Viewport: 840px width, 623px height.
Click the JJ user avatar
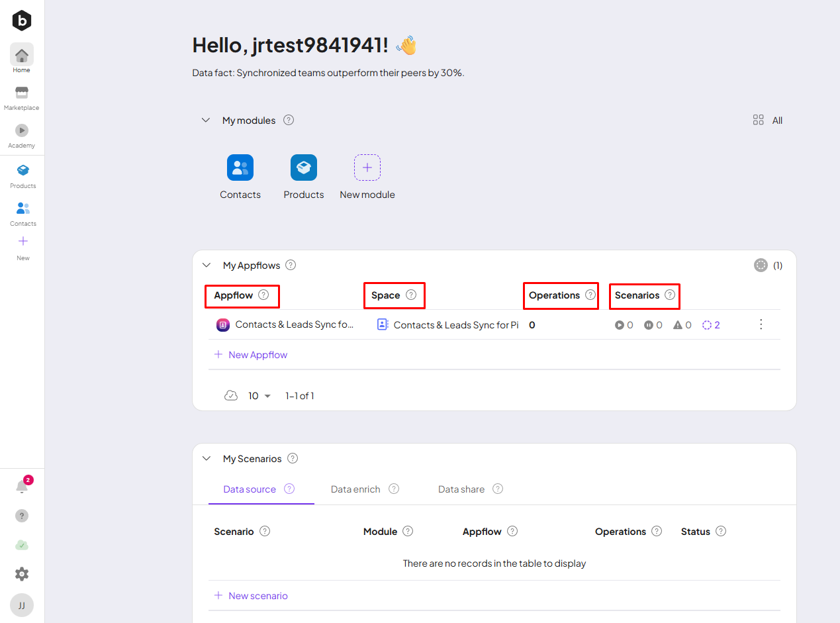22,605
